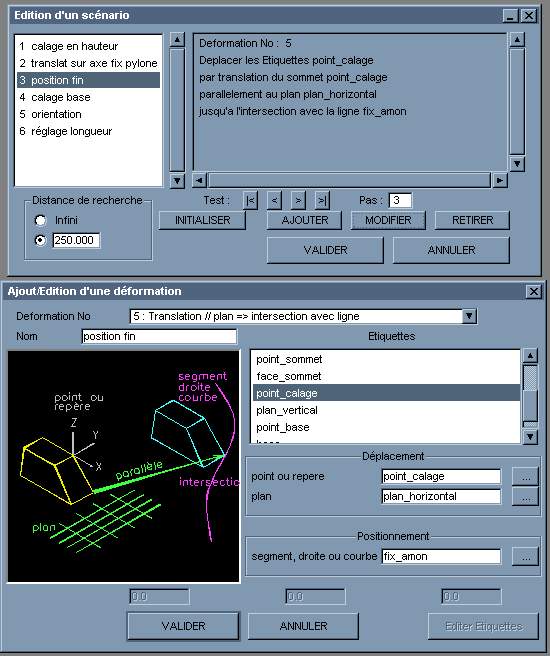Click the Etiquettes list scroll-down arrow
Viewport: 550px width, 656px height.
tap(530, 437)
